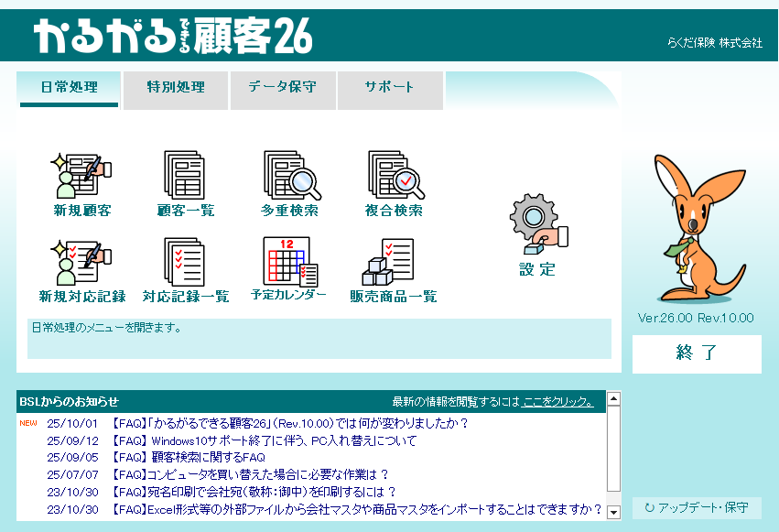Screen dimensions: 779x532
Task: Open the サポート tab
Action: coord(390,88)
